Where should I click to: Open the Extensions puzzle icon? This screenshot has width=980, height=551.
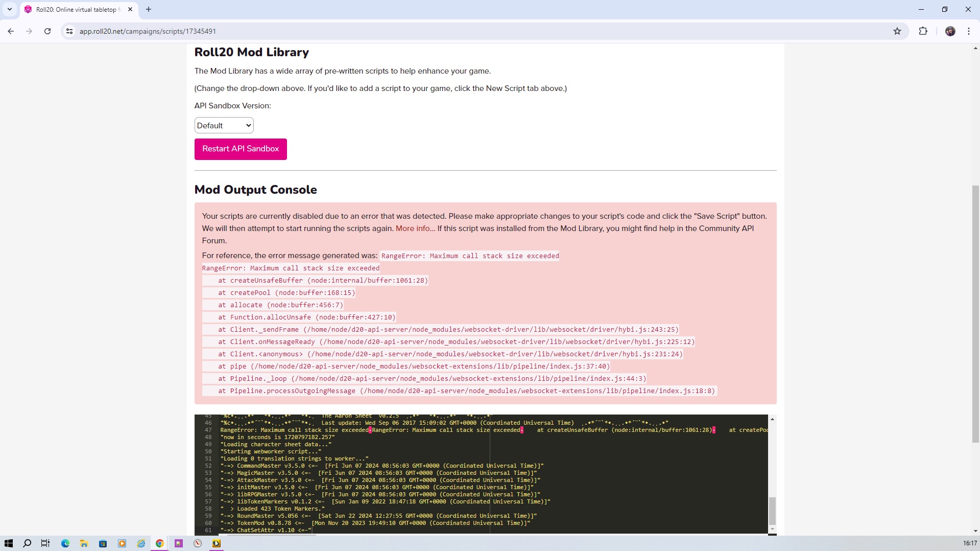(x=923, y=31)
